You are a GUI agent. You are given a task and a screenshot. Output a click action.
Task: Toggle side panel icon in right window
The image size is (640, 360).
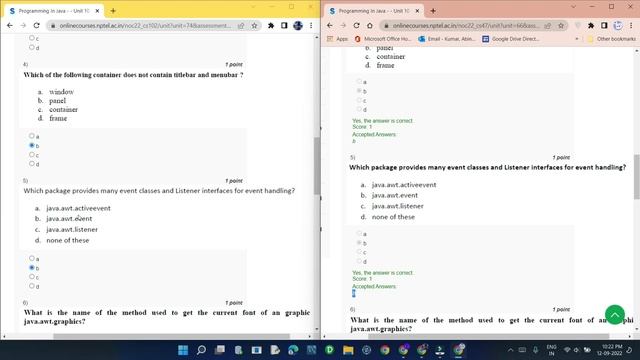coord(604,25)
